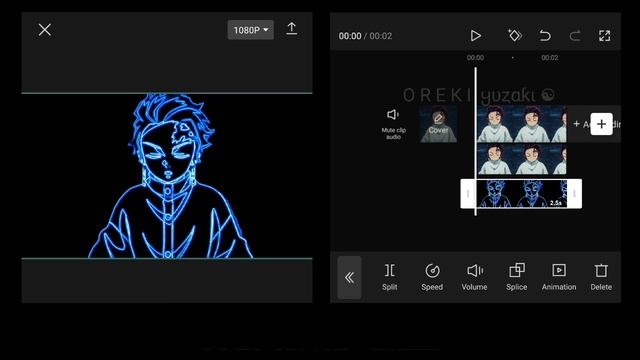Select the main track video clip

522,124
